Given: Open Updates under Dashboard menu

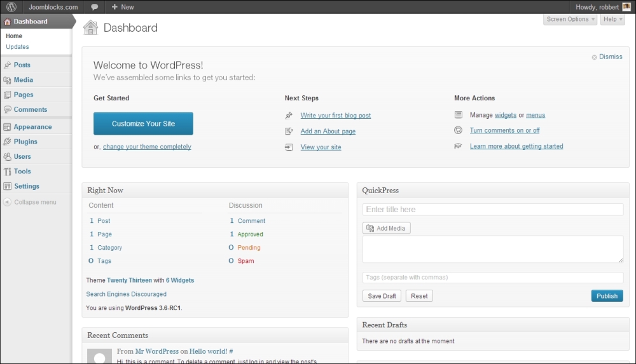Looking at the screenshot, I should [17, 47].
